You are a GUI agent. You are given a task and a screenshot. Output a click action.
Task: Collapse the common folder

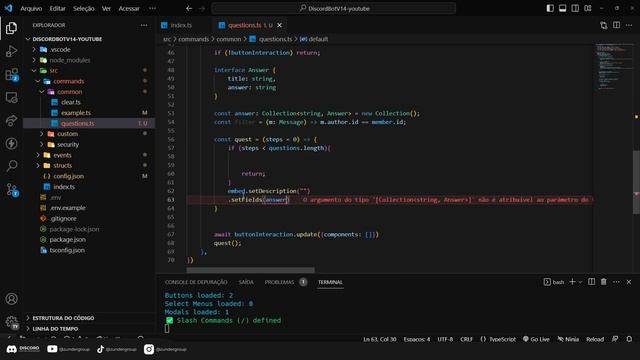pos(42,92)
